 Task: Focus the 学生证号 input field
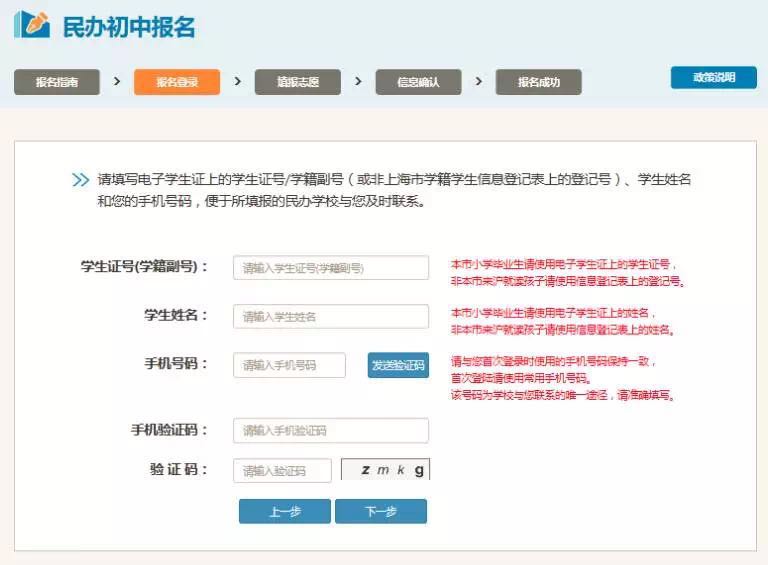tap(330, 268)
